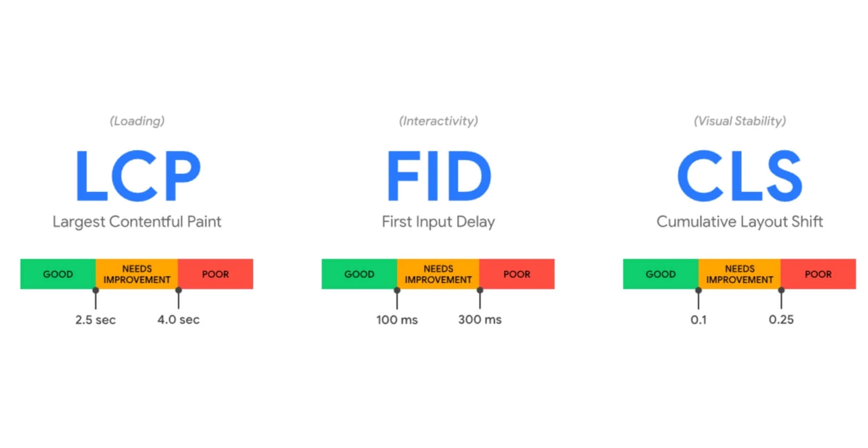Viewport: 868px width, 448px height.
Task: Select the red POOR segment under LCP
Action: coord(215,274)
